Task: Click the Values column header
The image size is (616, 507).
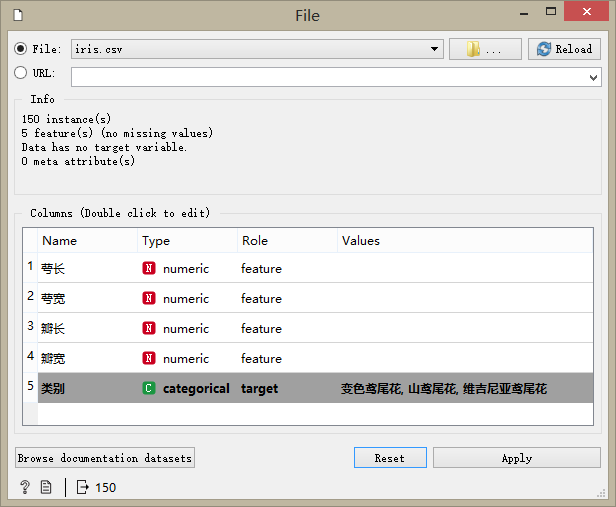Action: tap(465, 240)
